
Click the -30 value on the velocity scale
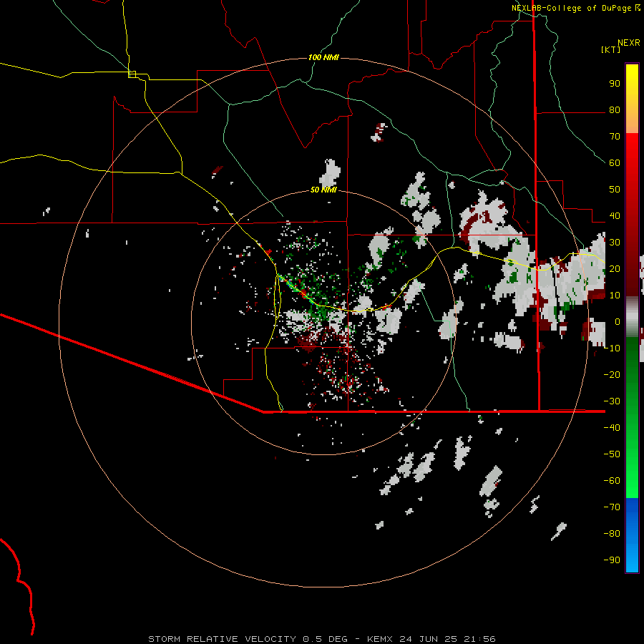[x=612, y=401]
